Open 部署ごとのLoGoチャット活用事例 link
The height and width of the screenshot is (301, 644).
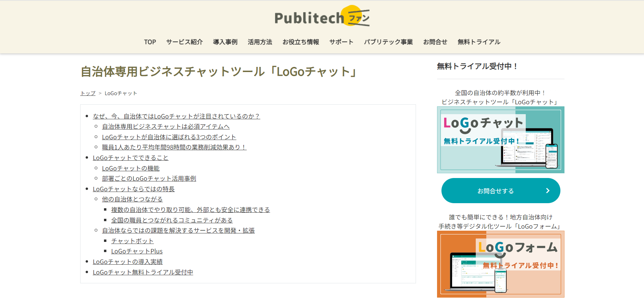pyautogui.click(x=149, y=178)
